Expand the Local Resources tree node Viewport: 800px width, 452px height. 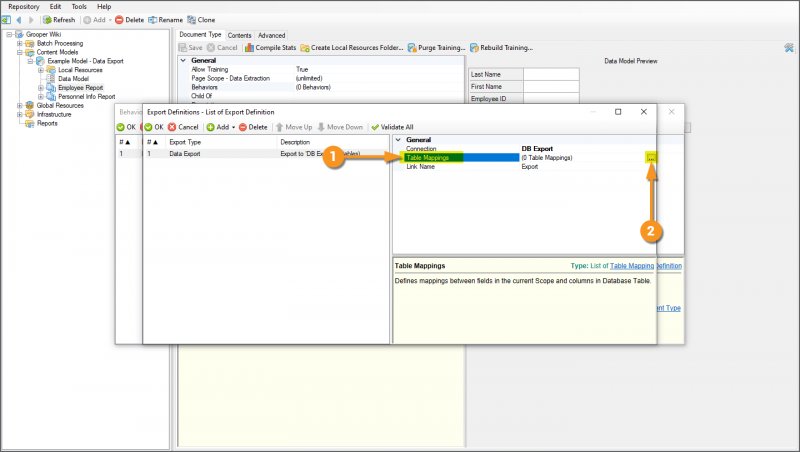coord(41,70)
